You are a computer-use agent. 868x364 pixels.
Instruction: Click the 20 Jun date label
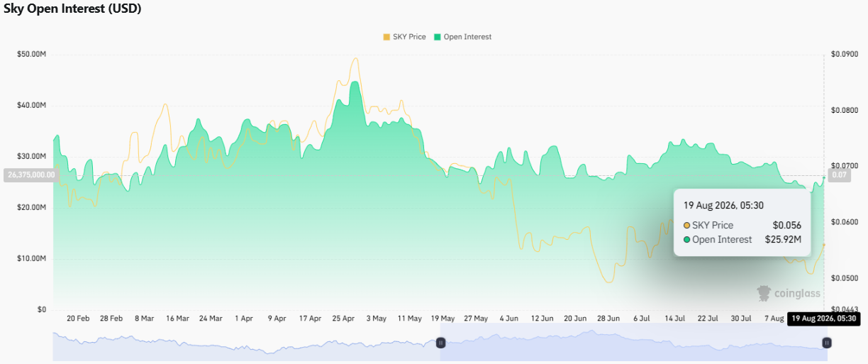pyautogui.click(x=575, y=319)
